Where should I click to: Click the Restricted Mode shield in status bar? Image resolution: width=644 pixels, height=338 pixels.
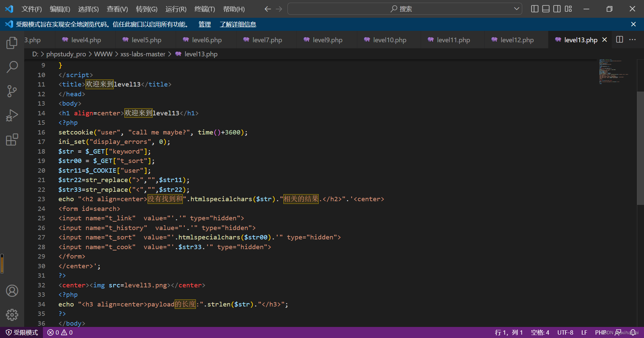(22, 333)
